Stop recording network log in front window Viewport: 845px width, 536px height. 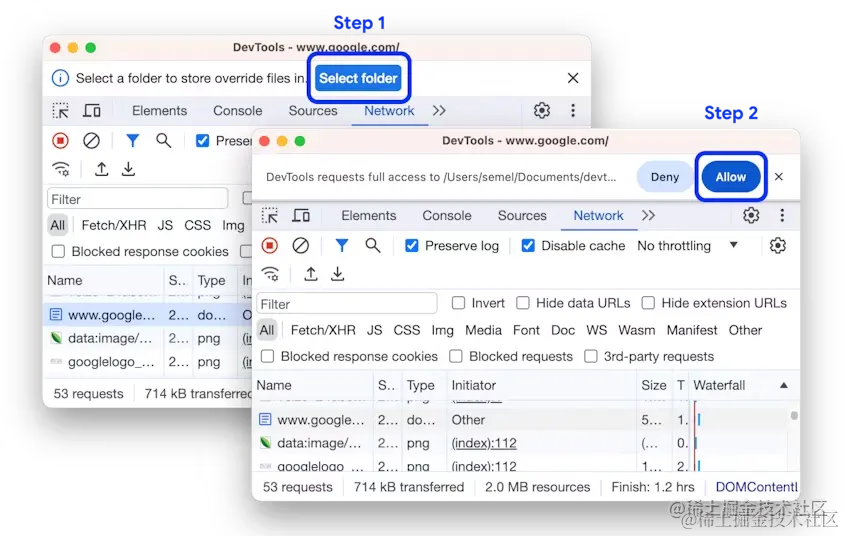[x=269, y=246]
